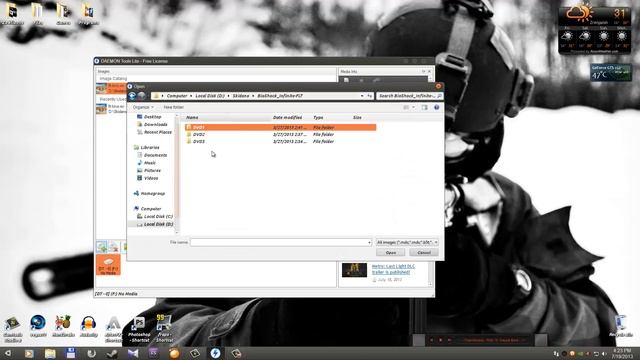The height and width of the screenshot is (360, 640).
Task: Expand the view options dropdown arrow
Action: coord(413,107)
